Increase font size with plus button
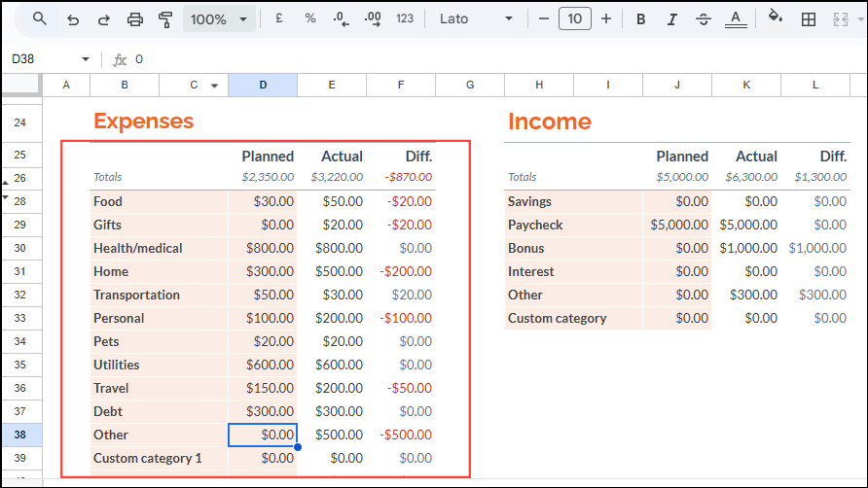Viewport: 868px width, 488px height. (x=606, y=18)
